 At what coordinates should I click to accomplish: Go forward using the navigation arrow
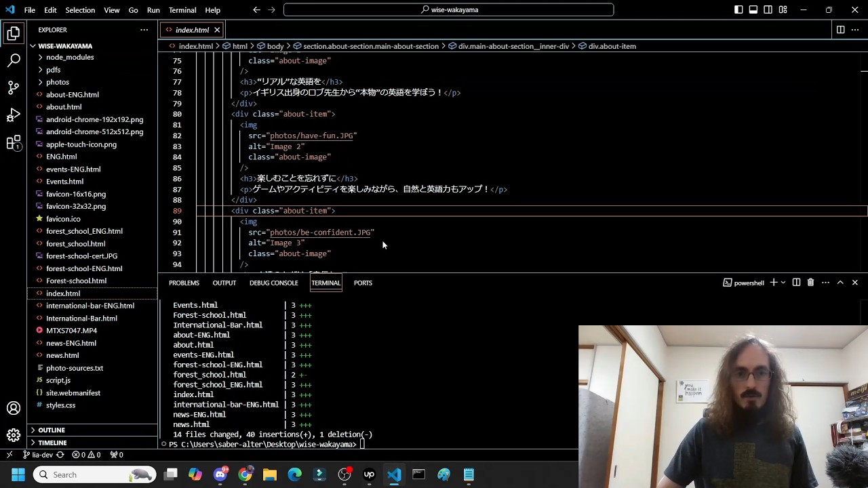[x=272, y=10]
